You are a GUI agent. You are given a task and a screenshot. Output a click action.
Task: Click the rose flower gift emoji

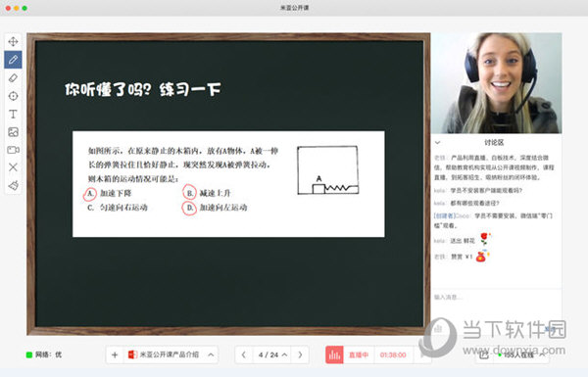pos(485,239)
